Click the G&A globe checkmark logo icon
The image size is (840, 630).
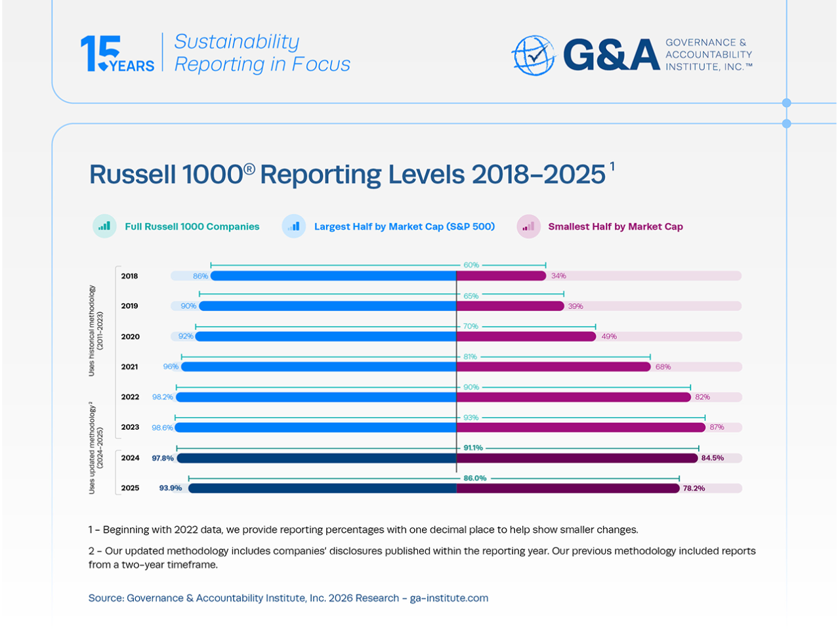coord(533,55)
